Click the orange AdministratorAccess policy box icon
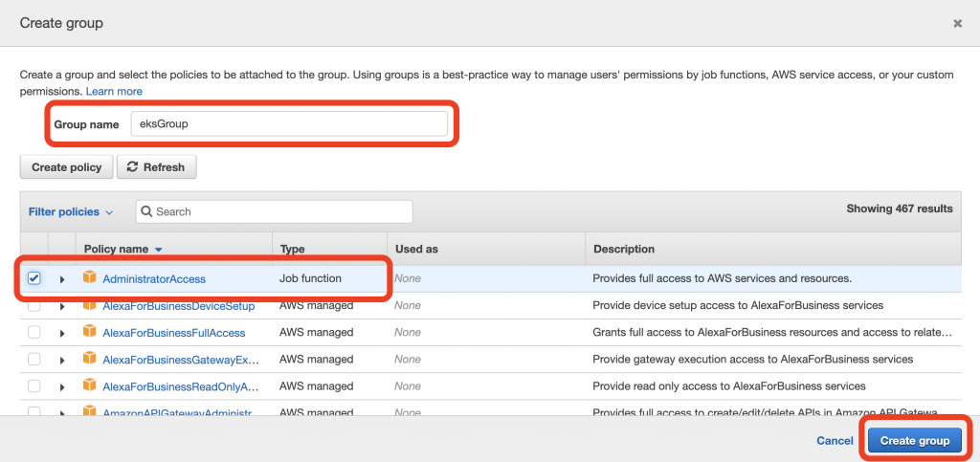 coord(90,278)
